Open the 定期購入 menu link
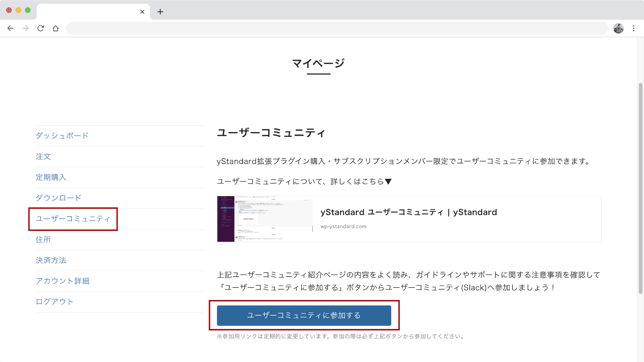Viewport: 644px width, 362px height. 51,177
